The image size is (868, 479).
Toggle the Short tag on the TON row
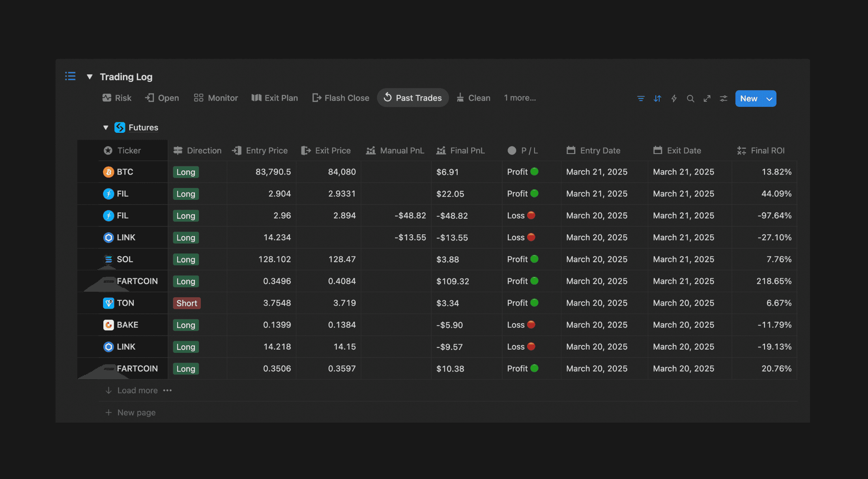(x=187, y=303)
